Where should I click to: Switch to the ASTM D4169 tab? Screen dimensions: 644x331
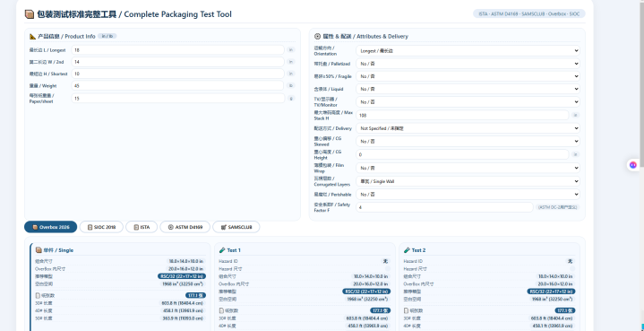tap(185, 227)
